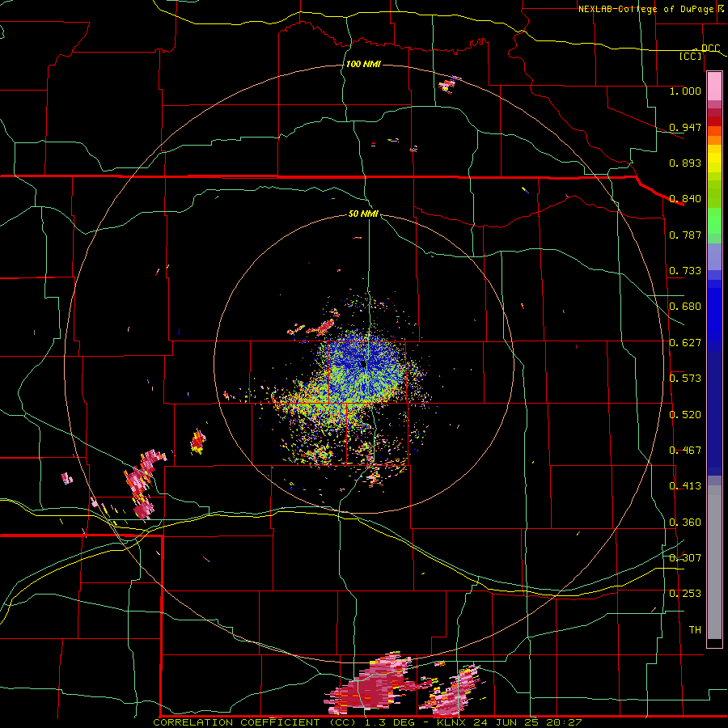Image resolution: width=728 pixels, height=728 pixels.
Task: Pick the bright green swatch near 0.787
Action: point(714,223)
